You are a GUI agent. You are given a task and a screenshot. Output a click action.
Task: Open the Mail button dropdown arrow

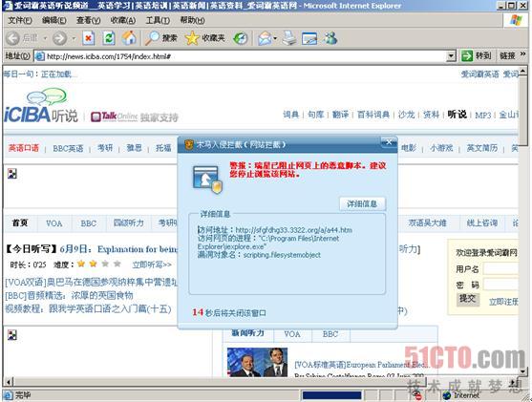point(275,38)
